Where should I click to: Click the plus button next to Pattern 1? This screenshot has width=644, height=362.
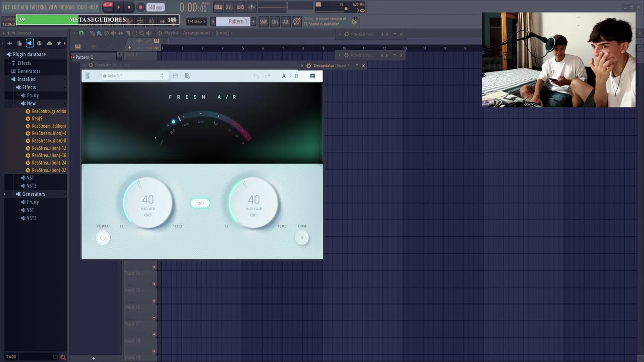tap(253, 22)
